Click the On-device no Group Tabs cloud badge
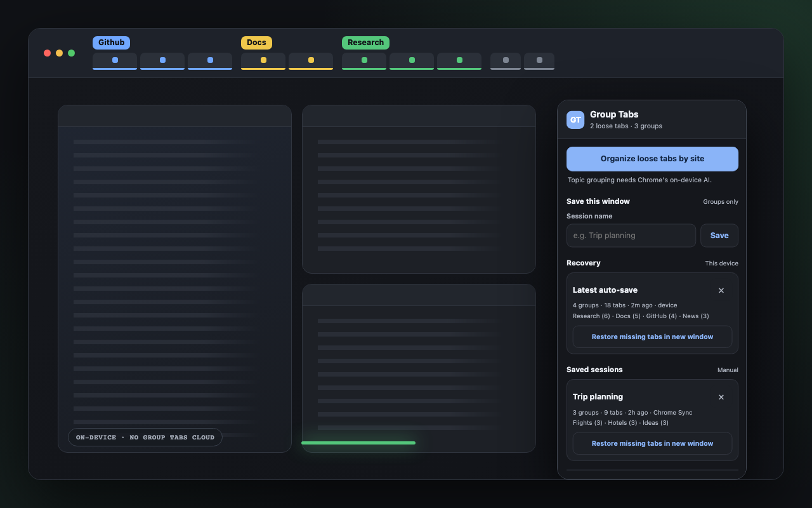The height and width of the screenshot is (508, 812). [145, 437]
